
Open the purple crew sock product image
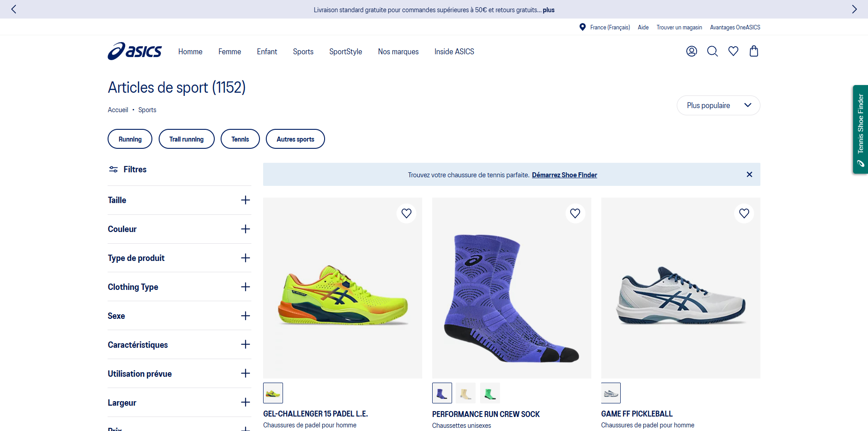coord(512,288)
